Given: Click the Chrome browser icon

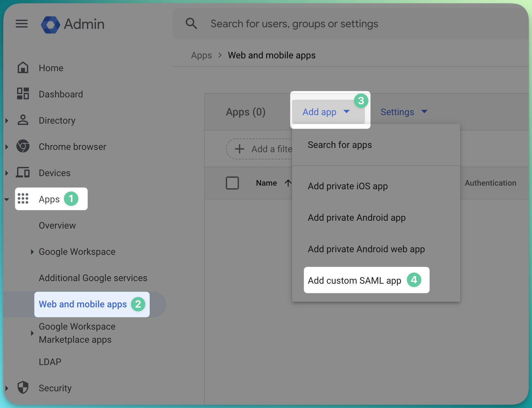Looking at the screenshot, I should (23, 146).
